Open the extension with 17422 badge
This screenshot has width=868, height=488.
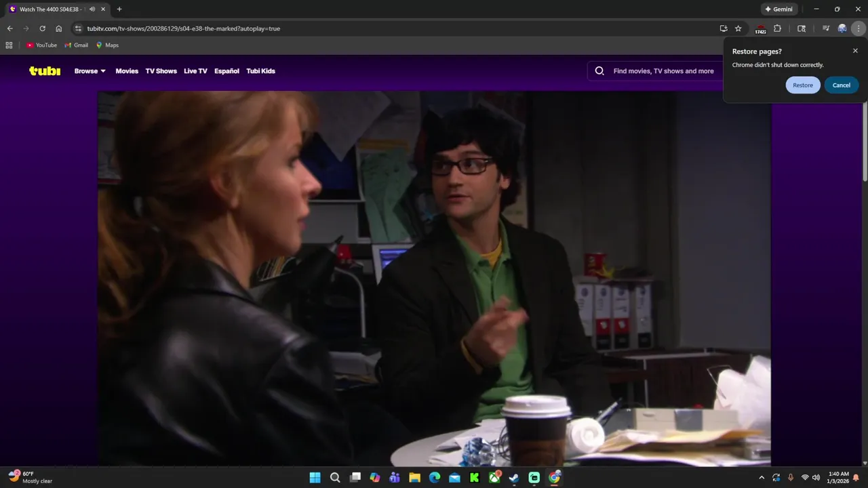760,28
